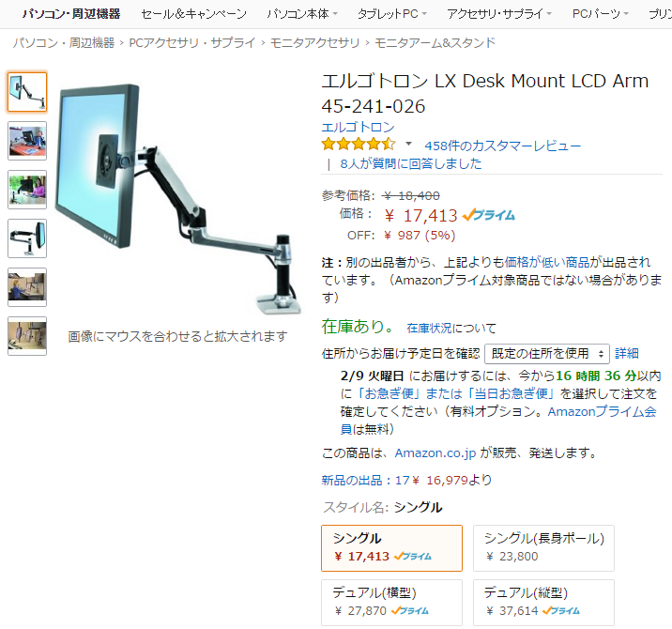Choose the シングル style option
Image resolution: width=672 pixels, height=629 pixels.
391,548
